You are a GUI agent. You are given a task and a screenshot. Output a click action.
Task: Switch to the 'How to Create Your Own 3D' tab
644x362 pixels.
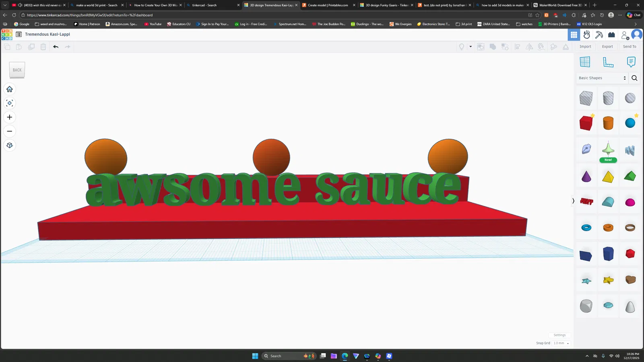tap(155, 5)
